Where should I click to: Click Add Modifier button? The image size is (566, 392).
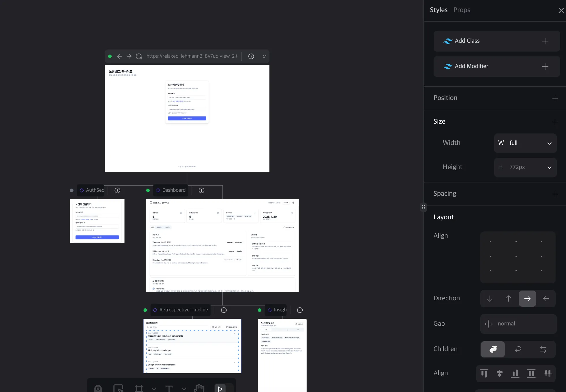497,67
